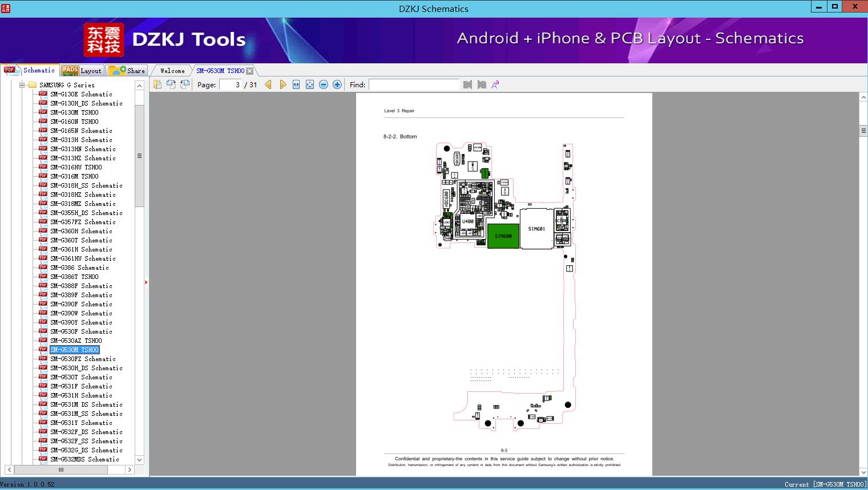868x490 pixels.
Task: Select the highlighted SM-G530M TSHOO entry
Action: click(x=74, y=350)
